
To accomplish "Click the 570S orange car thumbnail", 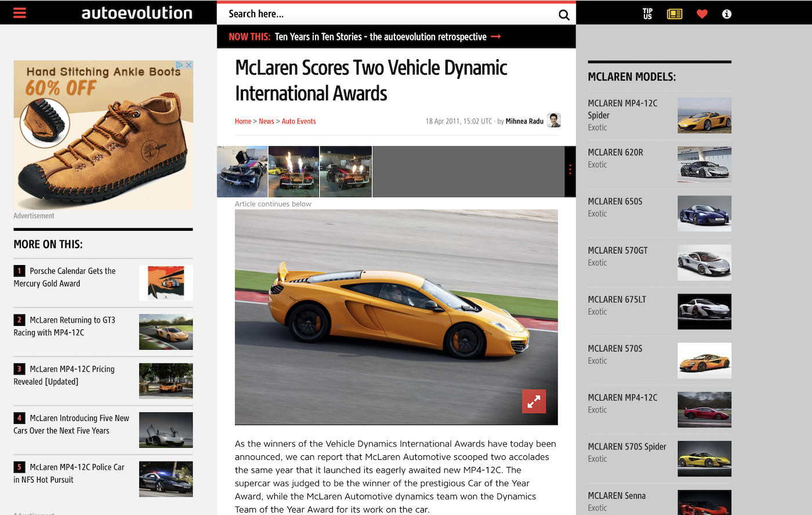I will (x=704, y=361).
